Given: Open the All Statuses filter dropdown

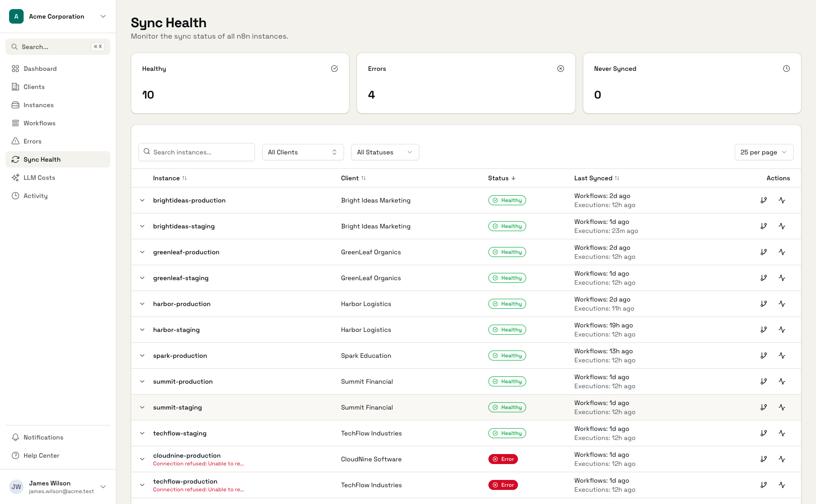Looking at the screenshot, I should 385,152.
